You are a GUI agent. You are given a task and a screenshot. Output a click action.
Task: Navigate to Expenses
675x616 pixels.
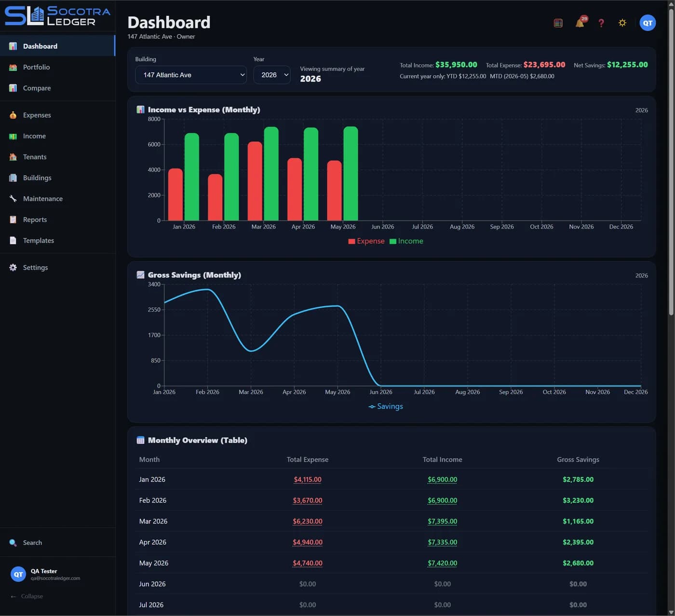57,115
